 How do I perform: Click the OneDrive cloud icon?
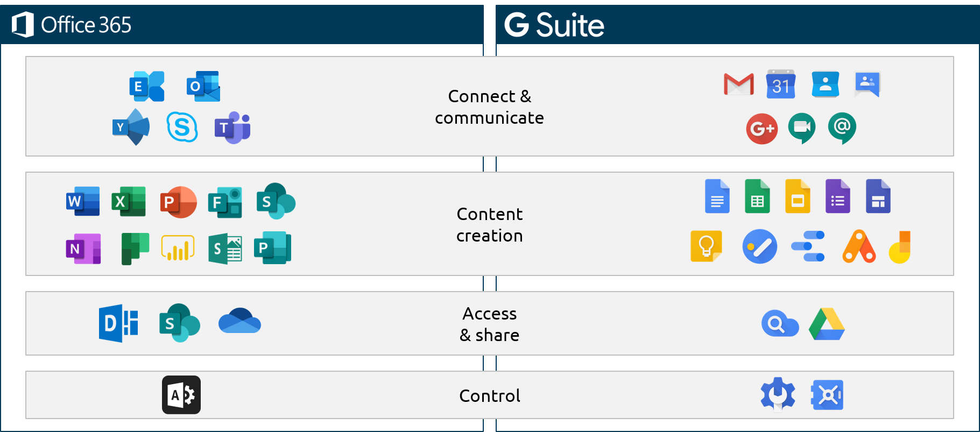[x=239, y=321]
